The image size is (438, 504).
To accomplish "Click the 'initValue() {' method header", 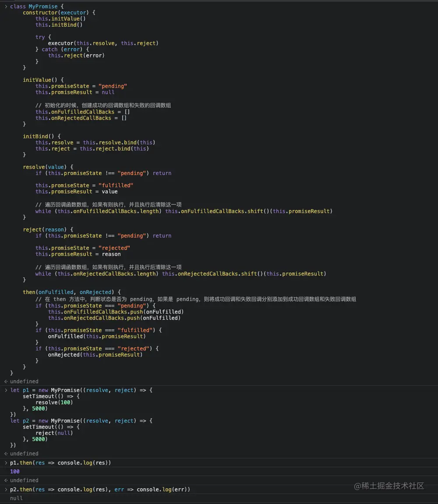I will 43,80.
